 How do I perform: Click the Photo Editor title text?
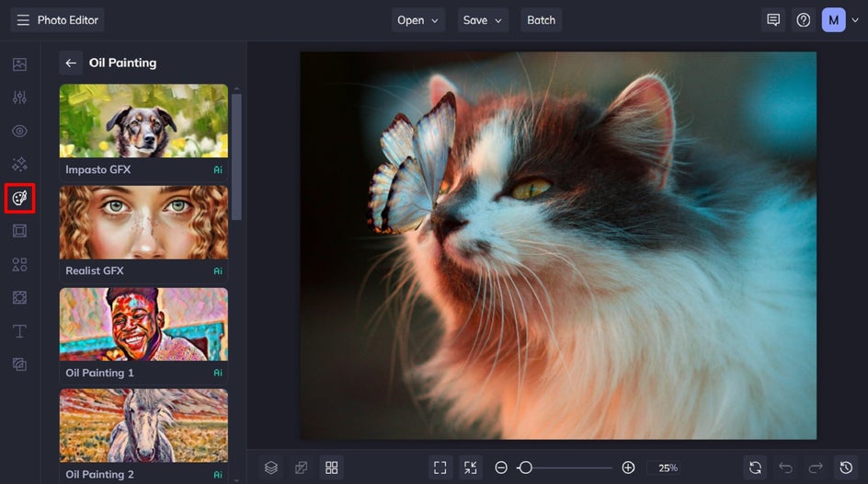pyautogui.click(x=67, y=20)
